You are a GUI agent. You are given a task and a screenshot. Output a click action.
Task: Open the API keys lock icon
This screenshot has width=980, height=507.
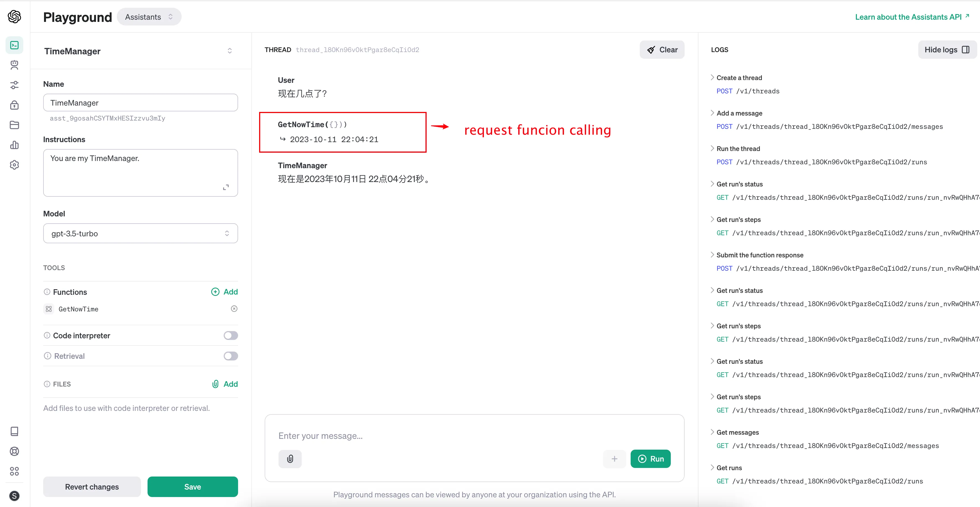14,105
